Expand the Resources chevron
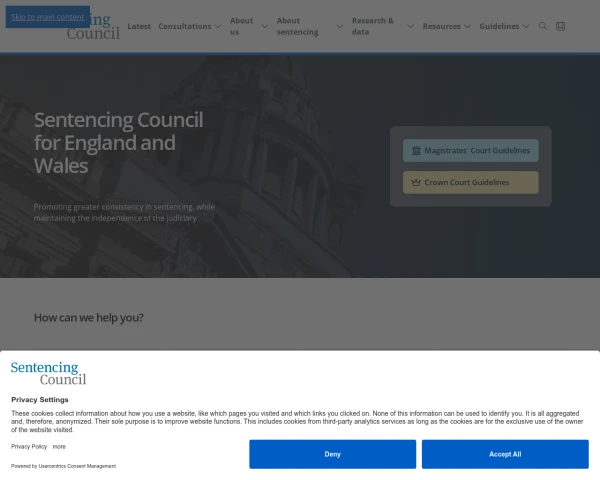The width and height of the screenshot is (600, 480). pyautogui.click(x=467, y=26)
